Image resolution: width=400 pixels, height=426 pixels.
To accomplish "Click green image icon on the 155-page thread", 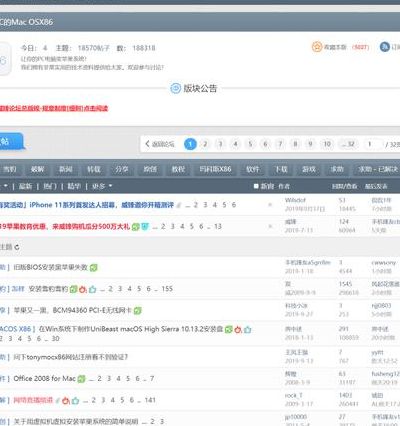I will click(x=74, y=289).
